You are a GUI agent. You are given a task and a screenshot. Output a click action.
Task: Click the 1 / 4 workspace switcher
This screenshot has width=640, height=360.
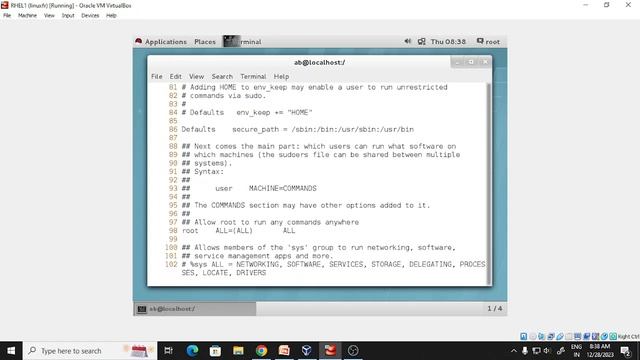[x=495, y=309]
